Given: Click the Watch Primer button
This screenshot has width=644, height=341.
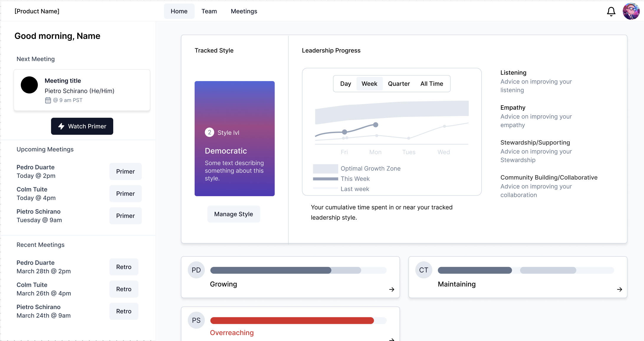Looking at the screenshot, I should 82,126.
